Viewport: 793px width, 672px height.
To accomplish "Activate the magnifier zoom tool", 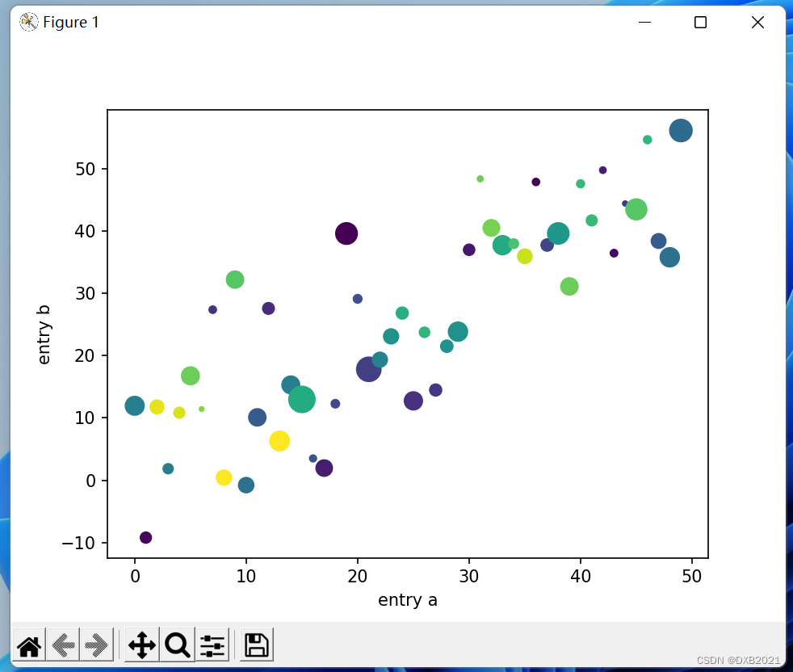I will (177, 645).
